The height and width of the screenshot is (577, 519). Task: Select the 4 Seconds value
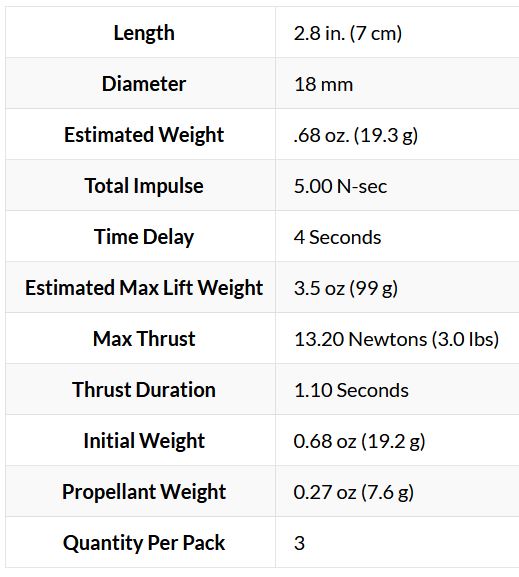pos(337,237)
